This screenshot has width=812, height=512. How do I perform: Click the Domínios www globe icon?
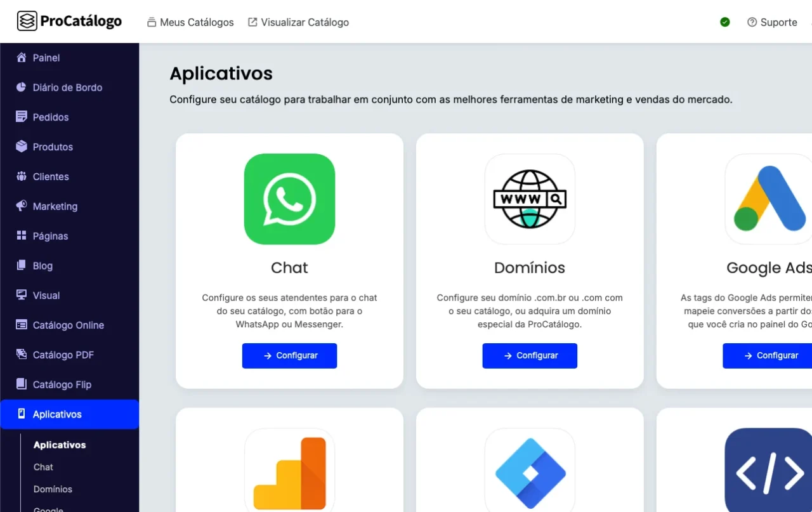click(x=530, y=199)
